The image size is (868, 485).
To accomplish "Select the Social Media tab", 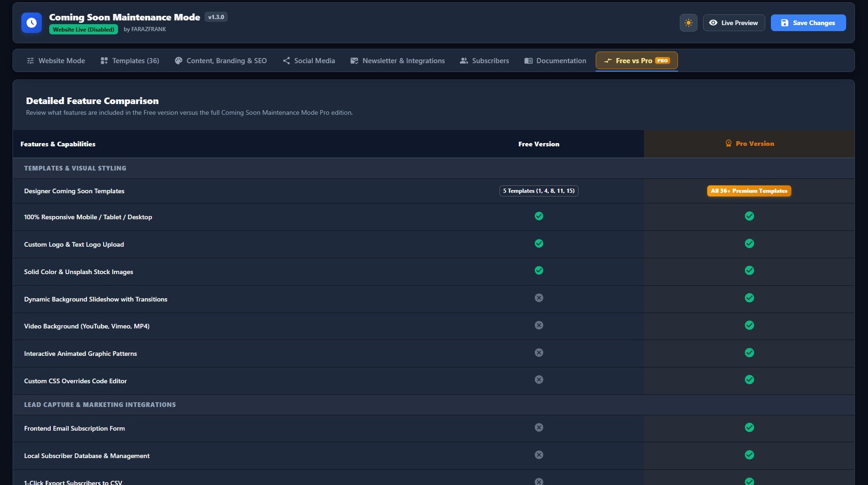I will 309,61.
